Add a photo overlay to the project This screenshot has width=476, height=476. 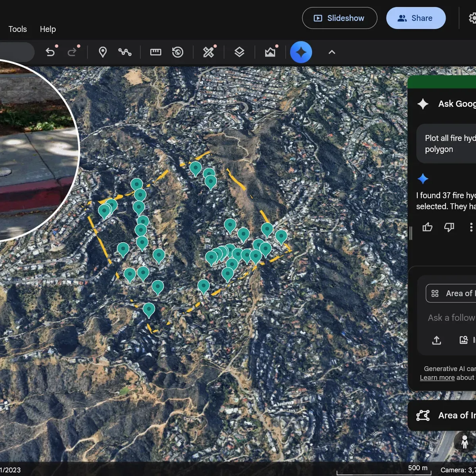[270, 52]
